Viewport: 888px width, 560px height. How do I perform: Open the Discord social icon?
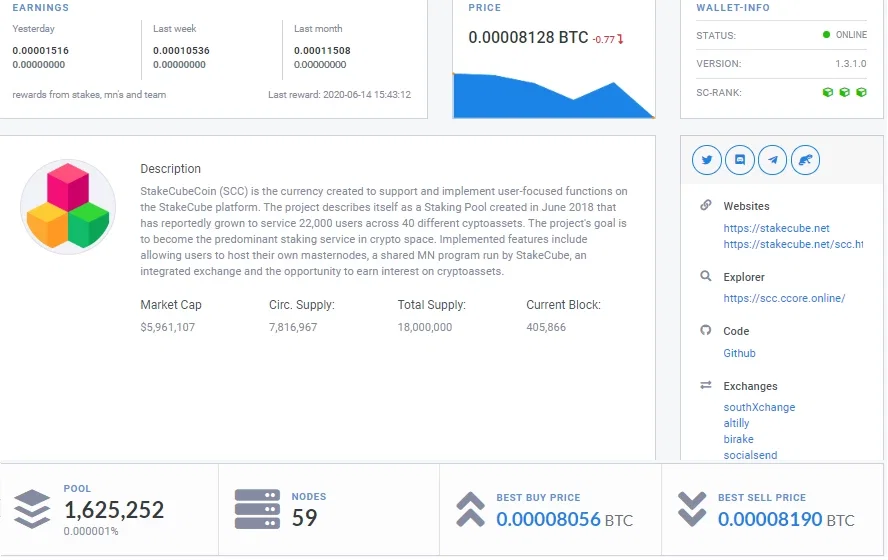(740, 160)
